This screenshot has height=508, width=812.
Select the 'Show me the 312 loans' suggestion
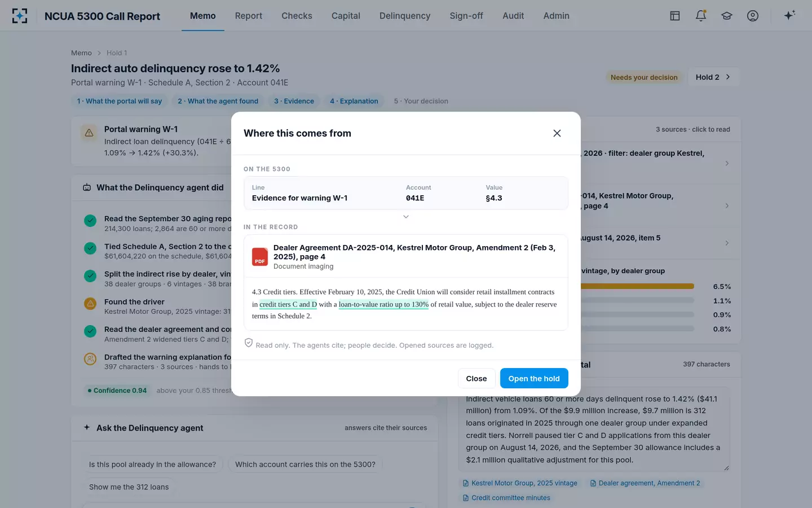129,487
